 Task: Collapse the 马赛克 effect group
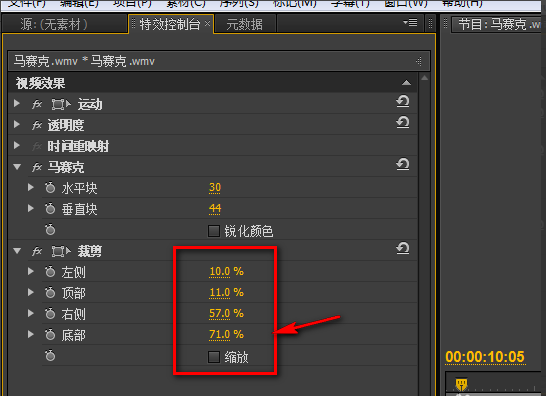point(17,167)
